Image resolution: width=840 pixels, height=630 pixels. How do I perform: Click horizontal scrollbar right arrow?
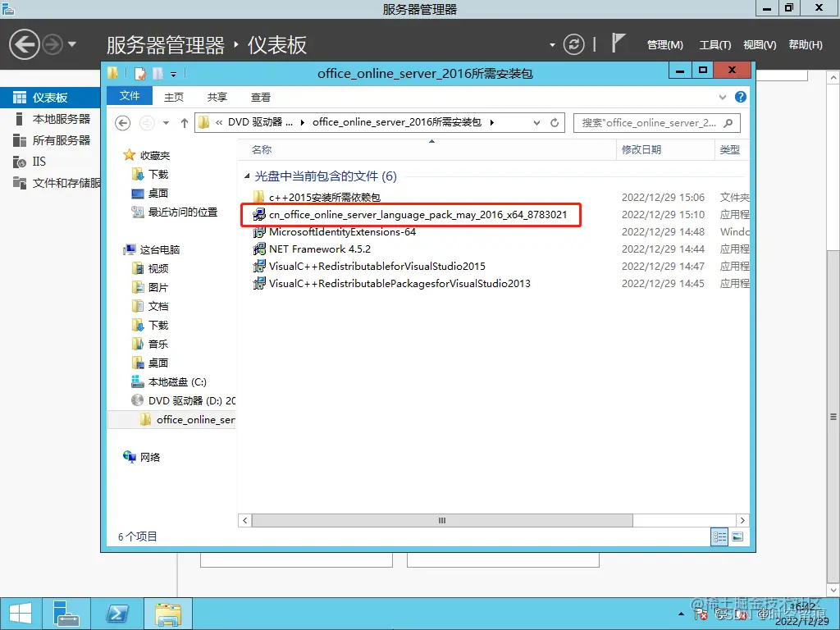742,520
